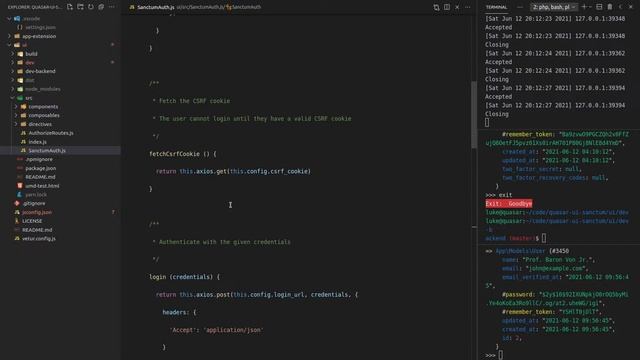Click the git icon beside .gitignore

[17, 203]
